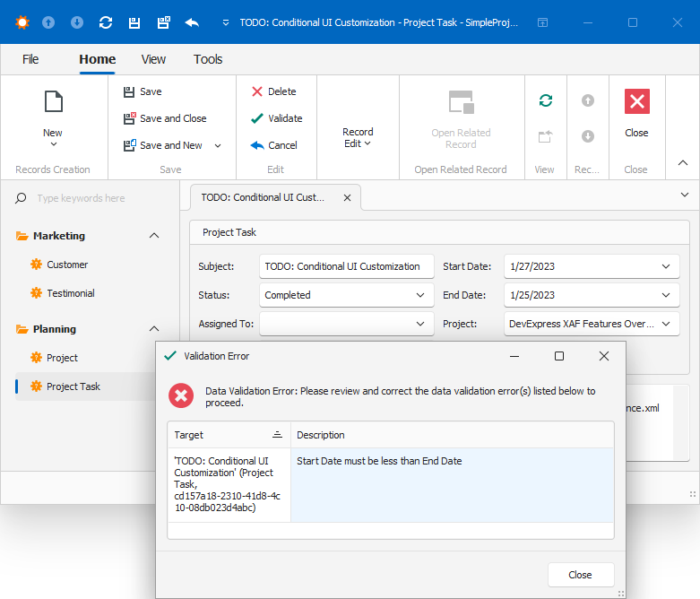Close the Validation Error dialog with X
This screenshot has width=700, height=599.
coord(603,356)
